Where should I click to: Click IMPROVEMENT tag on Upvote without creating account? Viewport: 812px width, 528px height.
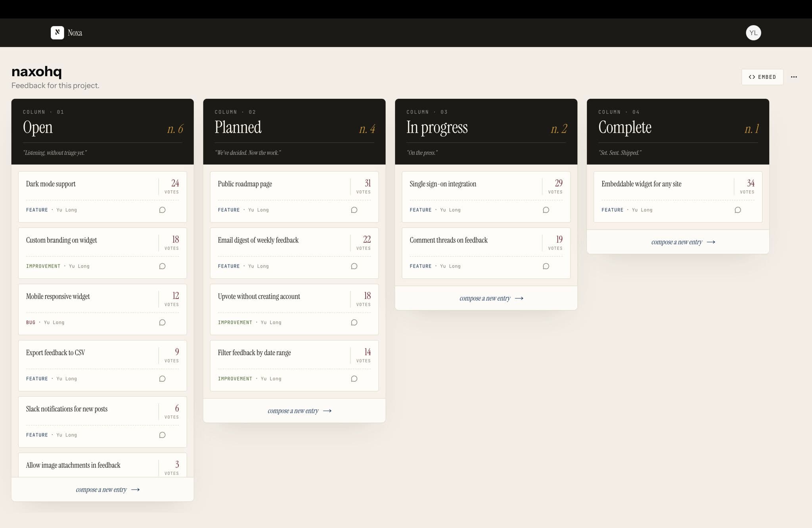[x=235, y=323]
